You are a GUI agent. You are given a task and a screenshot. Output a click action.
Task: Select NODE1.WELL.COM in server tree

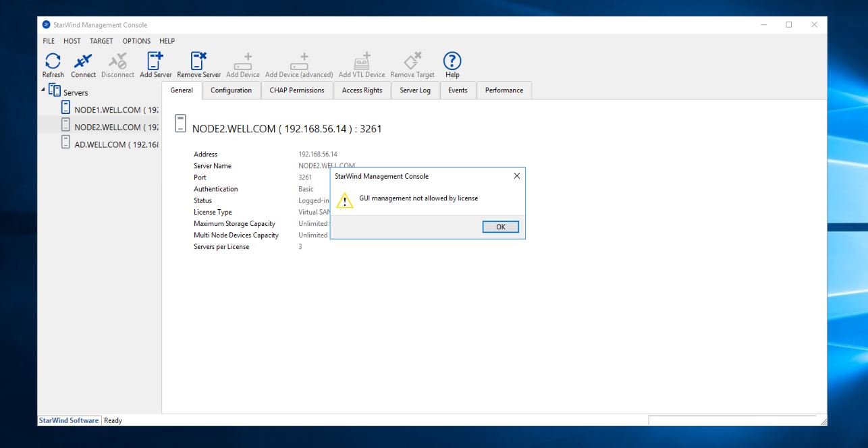[x=110, y=110]
